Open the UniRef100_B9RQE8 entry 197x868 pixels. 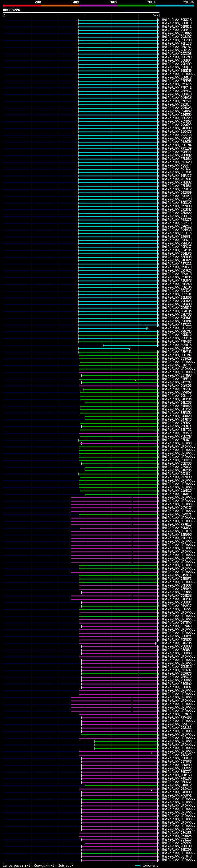[x=177, y=67]
